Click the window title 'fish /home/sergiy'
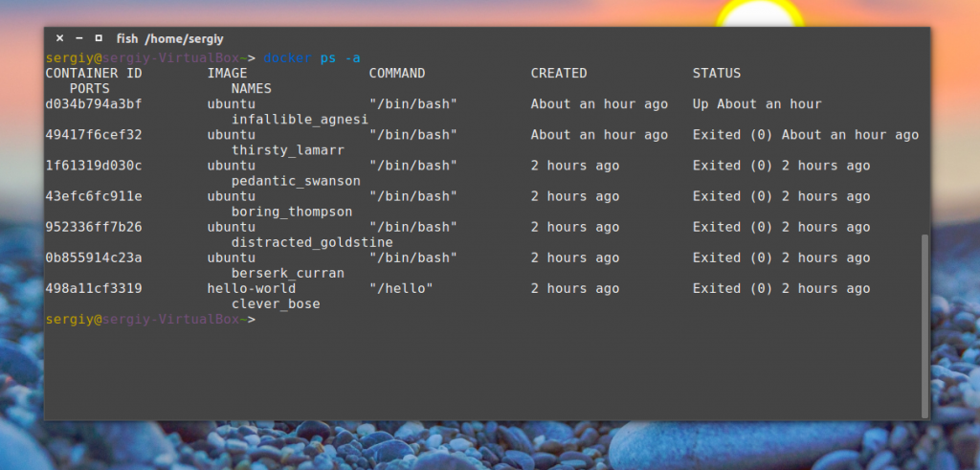 169,38
